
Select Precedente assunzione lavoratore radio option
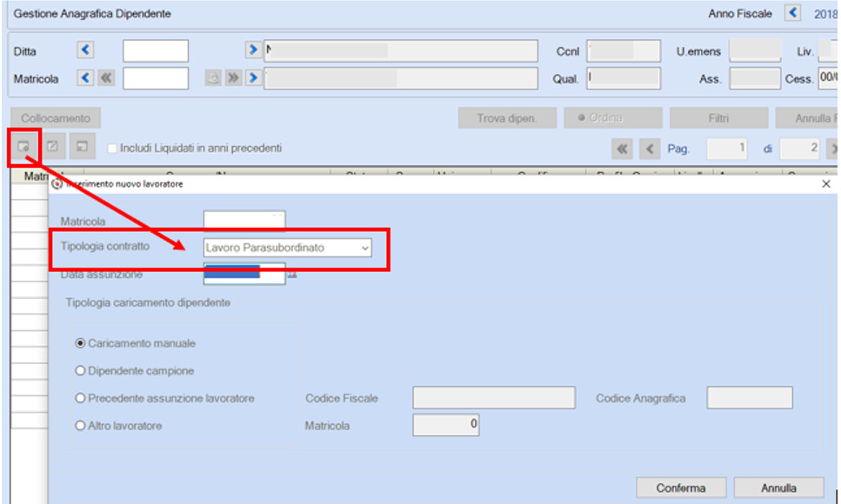pyautogui.click(x=81, y=398)
